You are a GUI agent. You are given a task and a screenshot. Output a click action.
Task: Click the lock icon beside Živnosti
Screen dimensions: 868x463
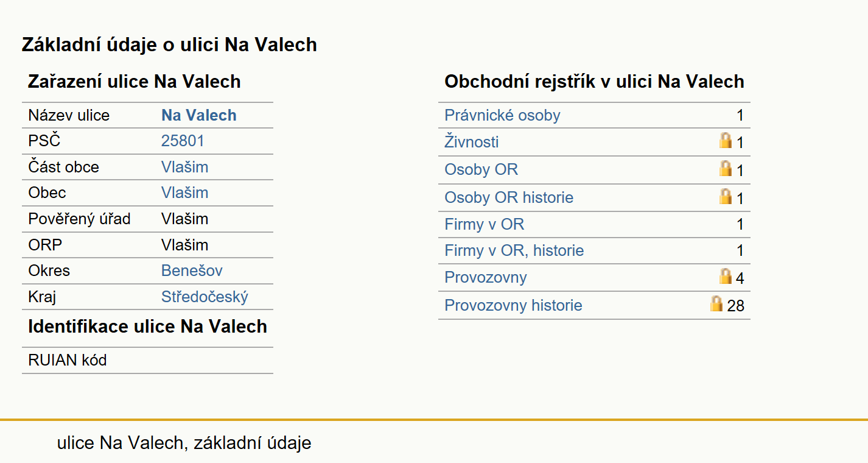tap(725, 141)
